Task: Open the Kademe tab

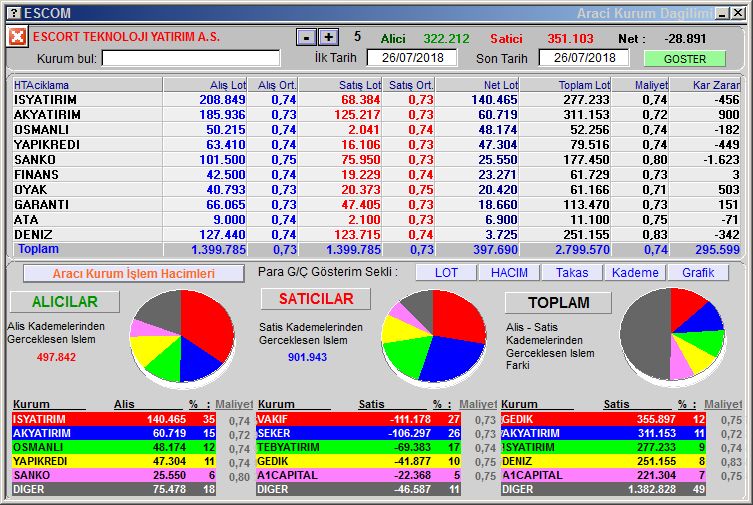Action: (x=635, y=273)
